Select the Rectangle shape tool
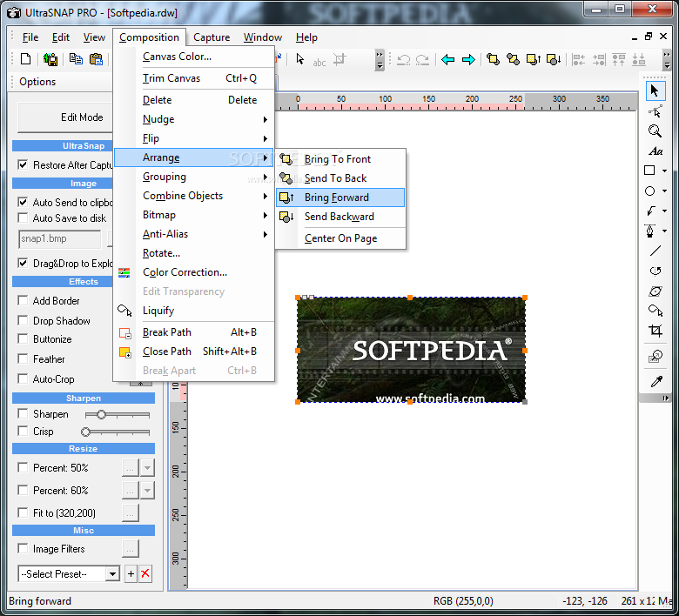The image size is (679, 616). coord(649,171)
